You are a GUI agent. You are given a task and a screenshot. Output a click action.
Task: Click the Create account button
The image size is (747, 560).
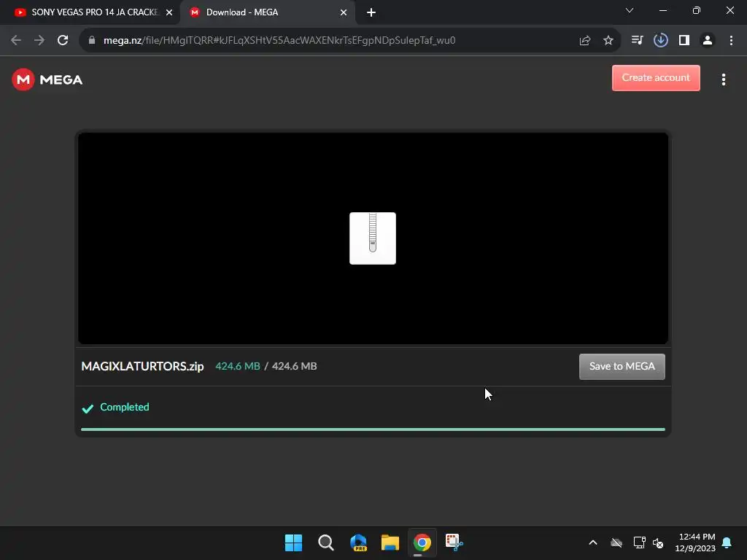pos(656,77)
